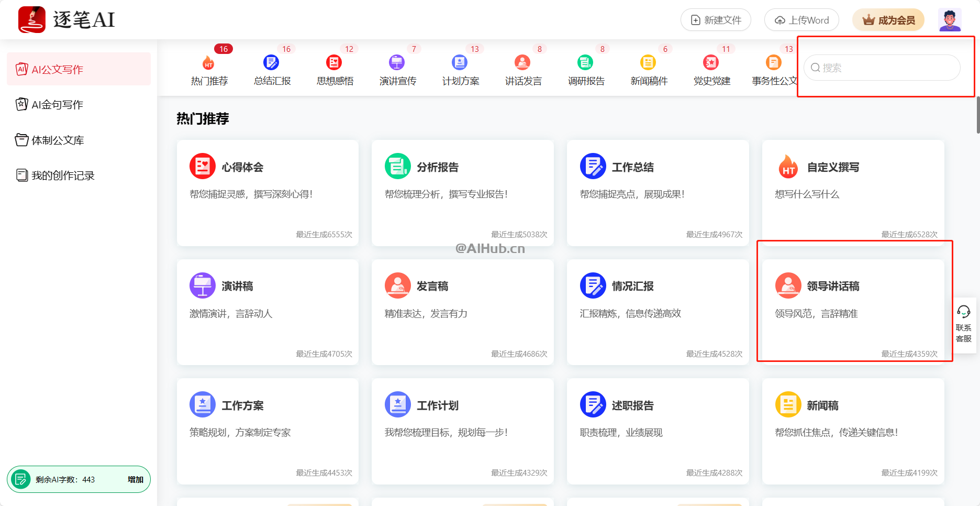Switch to the 计划方案 category tab
This screenshot has width=980, height=506.
(x=461, y=70)
